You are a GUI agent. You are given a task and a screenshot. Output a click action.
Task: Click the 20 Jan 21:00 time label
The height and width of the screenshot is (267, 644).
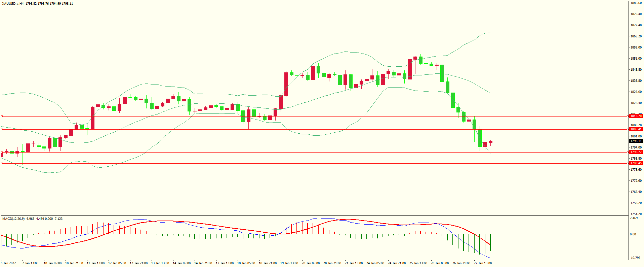point(332,263)
